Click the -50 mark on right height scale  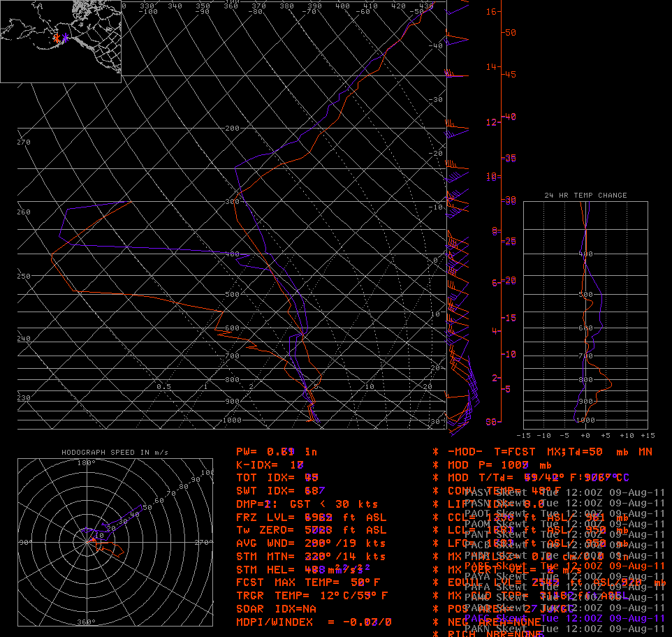[509, 33]
